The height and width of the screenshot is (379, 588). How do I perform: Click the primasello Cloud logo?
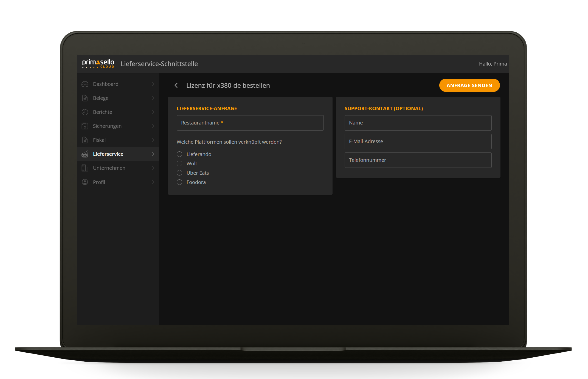pos(98,64)
